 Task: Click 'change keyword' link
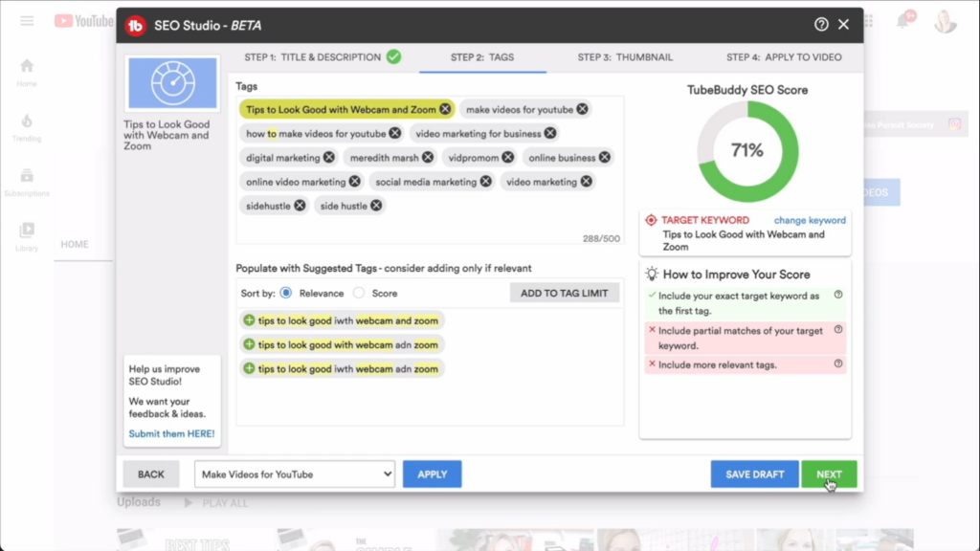coord(810,220)
